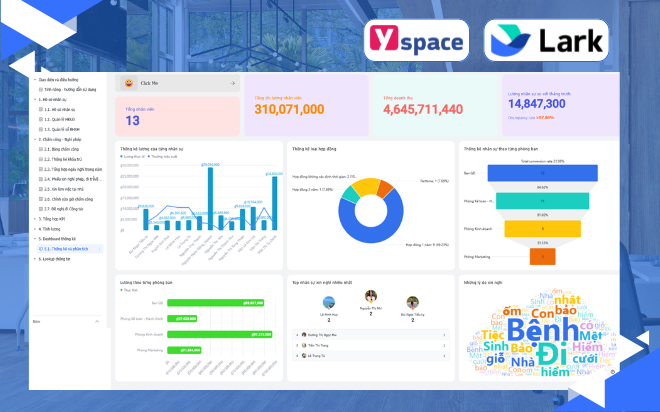
Task: Expand the '6. Lookup thông tin' group
Action: tap(35, 259)
